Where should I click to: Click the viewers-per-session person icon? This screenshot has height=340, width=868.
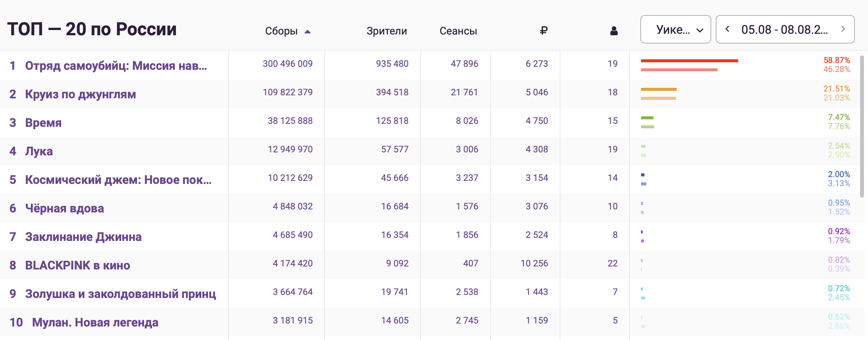[x=614, y=31]
